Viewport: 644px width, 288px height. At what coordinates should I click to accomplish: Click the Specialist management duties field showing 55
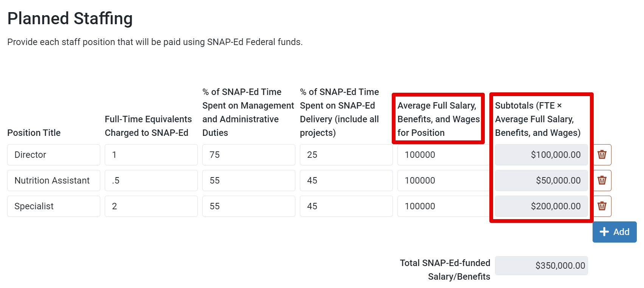[248, 206]
